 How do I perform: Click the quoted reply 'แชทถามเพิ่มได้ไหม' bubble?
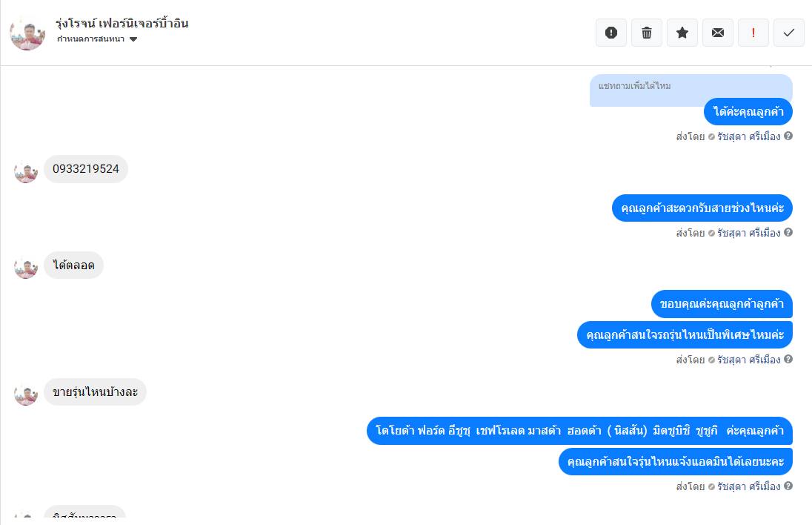click(x=690, y=90)
